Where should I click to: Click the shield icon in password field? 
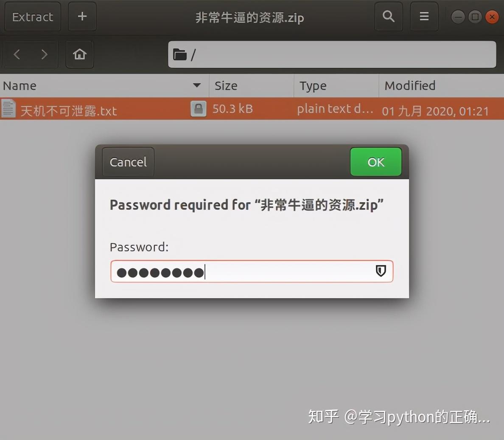coord(381,271)
